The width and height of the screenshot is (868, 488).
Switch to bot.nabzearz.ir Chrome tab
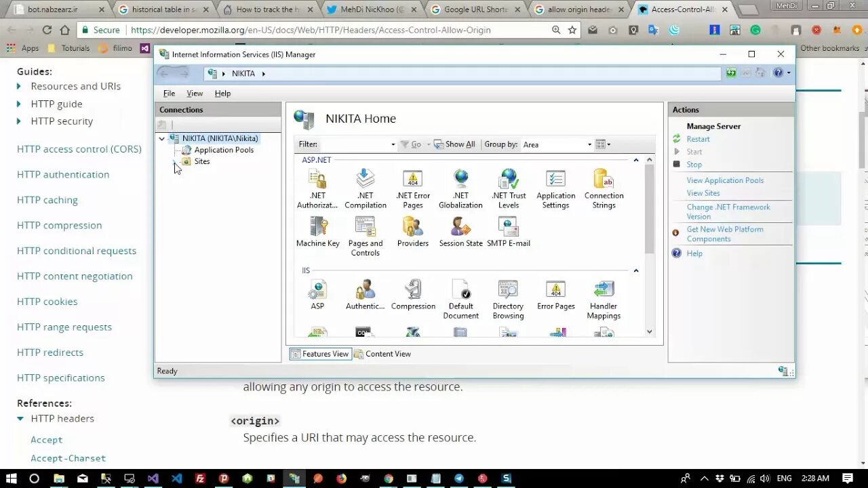[58, 9]
